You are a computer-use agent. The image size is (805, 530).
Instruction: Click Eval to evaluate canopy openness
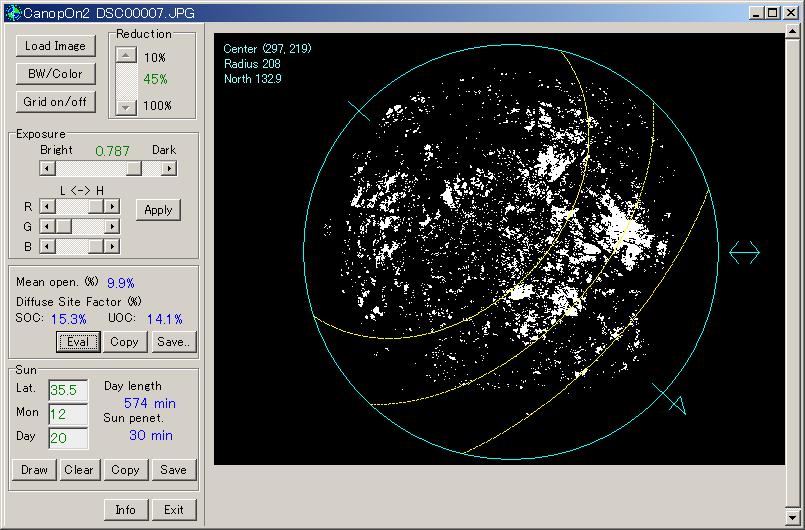point(78,342)
